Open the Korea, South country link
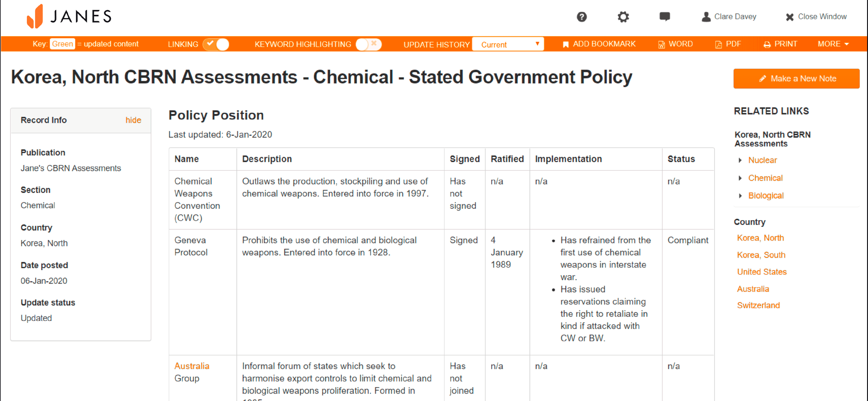Screen dimensions: 868x401 click(x=761, y=255)
